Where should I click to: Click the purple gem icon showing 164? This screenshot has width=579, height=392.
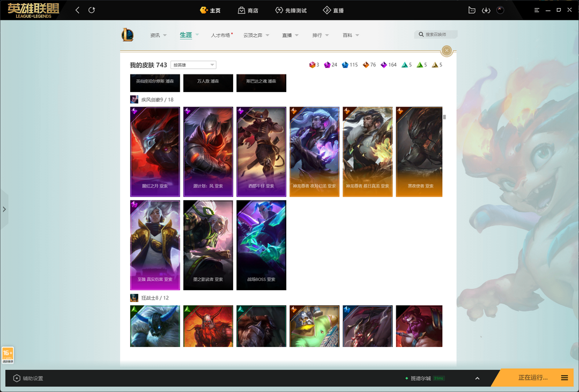[x=384, y=65]
